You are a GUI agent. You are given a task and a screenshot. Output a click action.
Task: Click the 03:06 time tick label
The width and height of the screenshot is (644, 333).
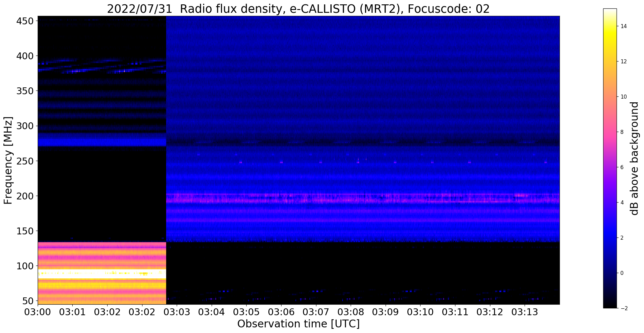click(x=281, y=312)
